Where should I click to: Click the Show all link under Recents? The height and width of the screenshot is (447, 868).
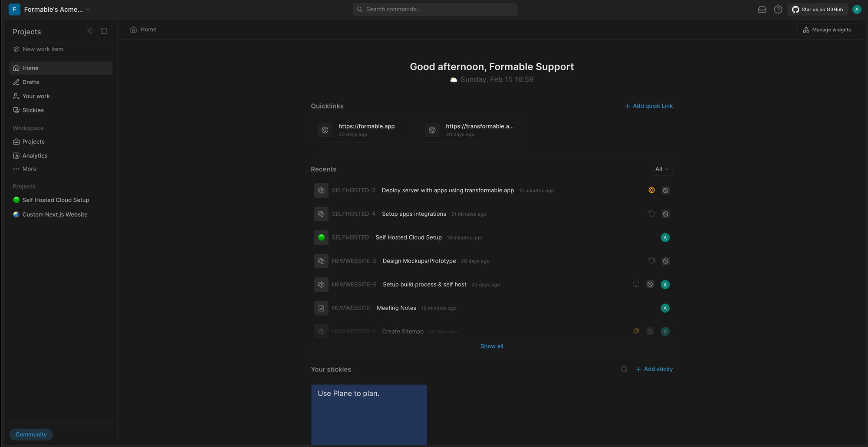[x=491, y=346]
